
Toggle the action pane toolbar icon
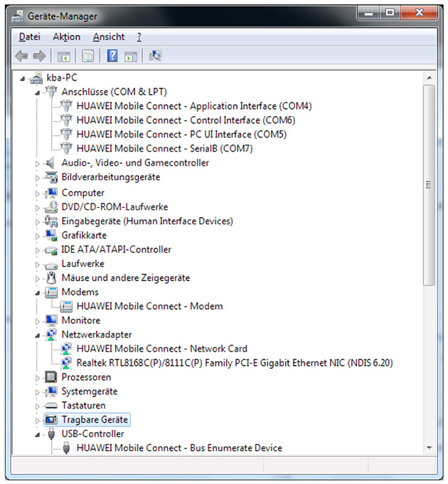point(131,56)
